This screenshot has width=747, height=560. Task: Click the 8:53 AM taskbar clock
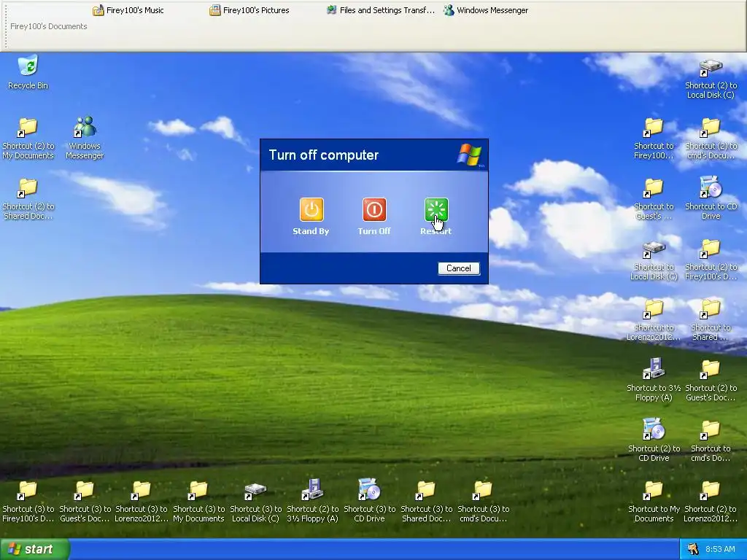[x=720, y=550]
